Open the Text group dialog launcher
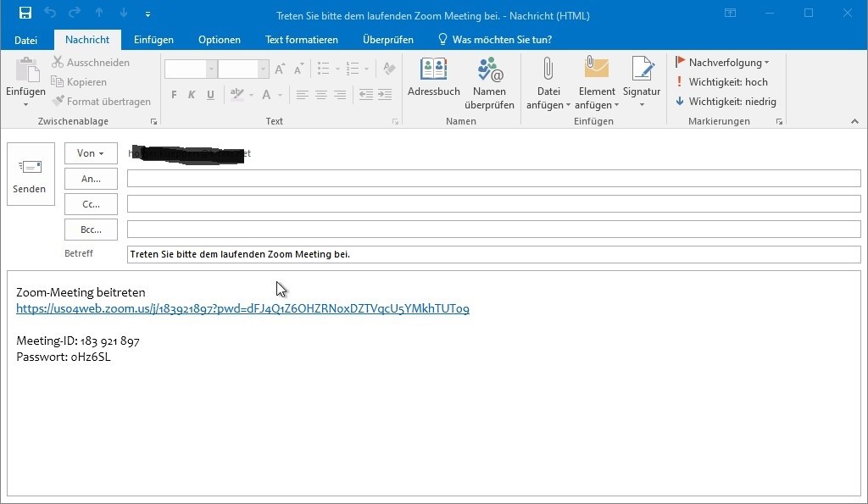The image size is (868, 504). coord(395,122)
